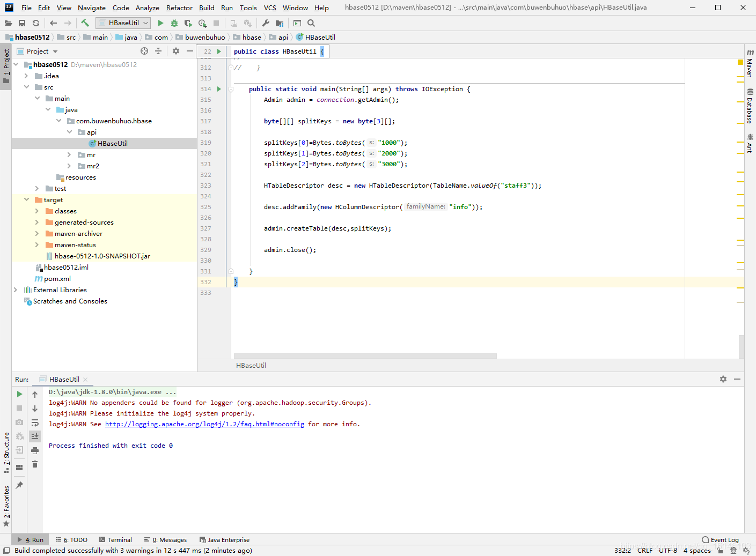Expand the mr2 package node
Image resolution: width=756 pixels, height=556 pixels.
pos(69,166)
